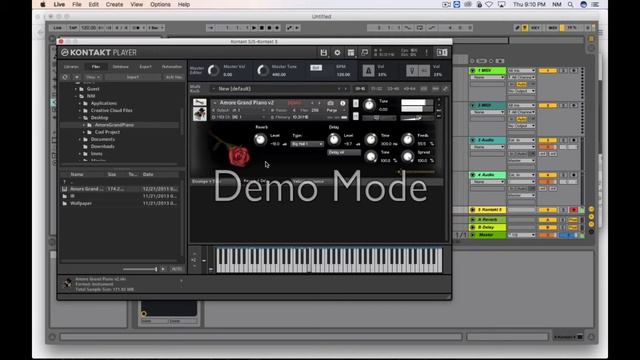Viewport: 640px width, 360px height.
Task: Start playback in Ableton transport
Action: pos(254,28)
